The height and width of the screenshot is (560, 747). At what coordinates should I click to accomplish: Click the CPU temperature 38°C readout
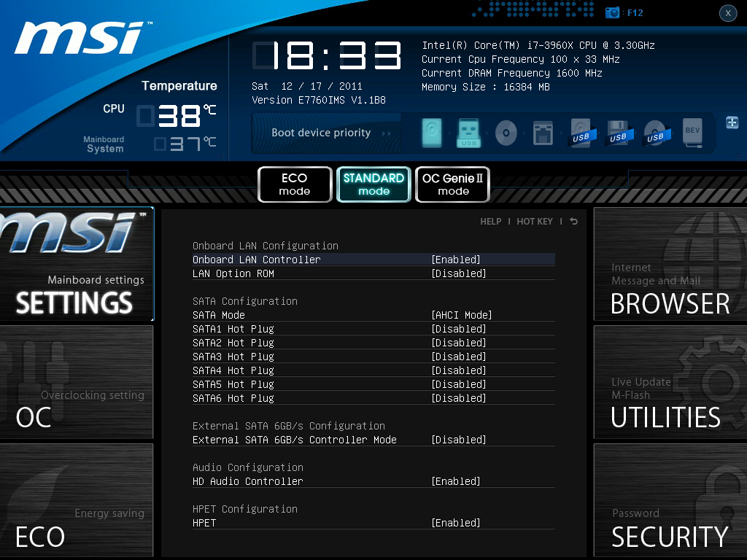point(177,116)
